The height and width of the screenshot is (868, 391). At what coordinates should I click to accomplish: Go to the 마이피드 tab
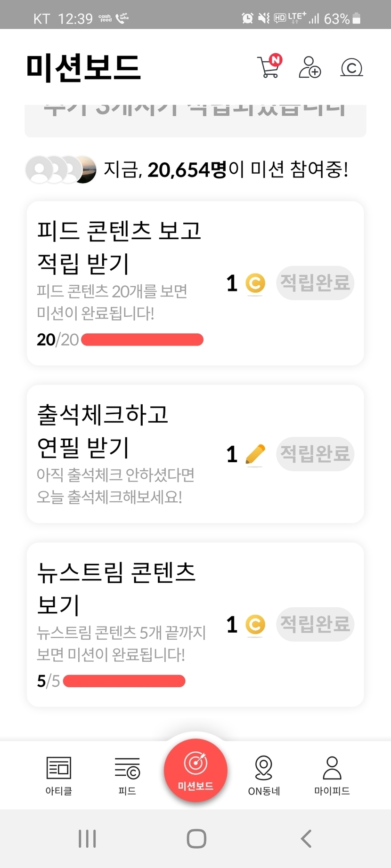click(x=332, y=775)
